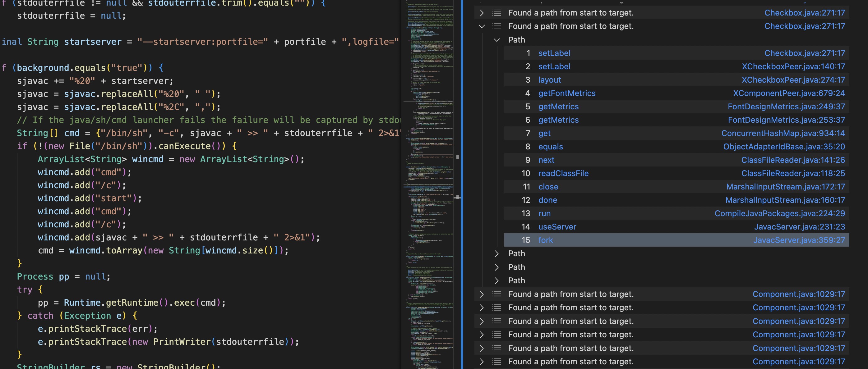Click the 'sjavac += "%20" + startserver;' line
This screenshot has width=868, height=369.
[95, 81]
